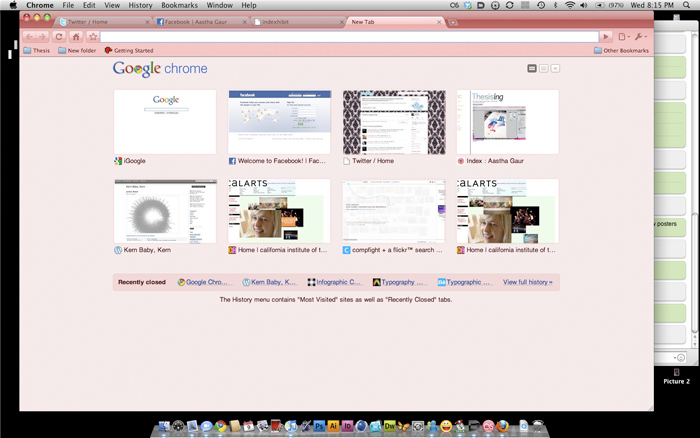The height and width of the screenshot is (438, 700).
Task: Open the Apple menu
Action: (x=13, y=5)
